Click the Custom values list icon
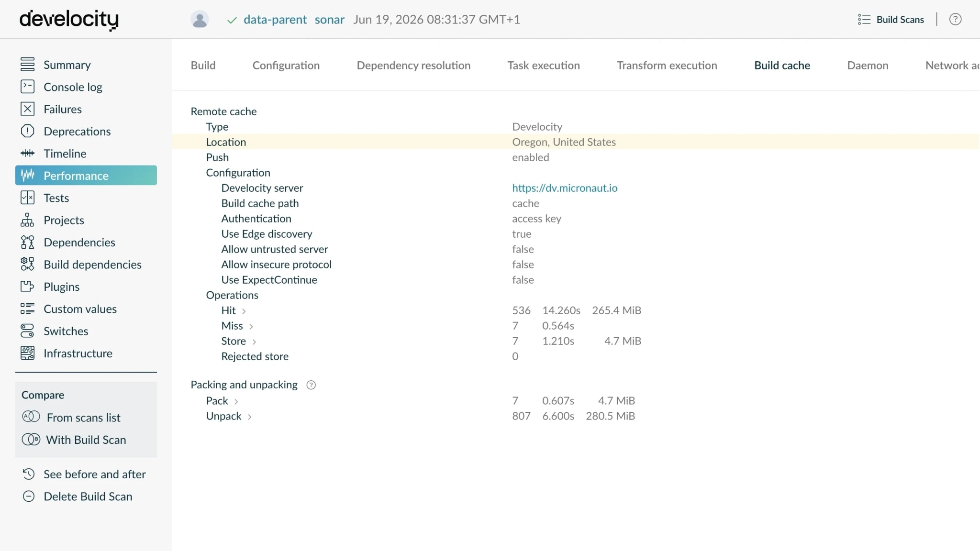980x551 pixels. [27, 309]
